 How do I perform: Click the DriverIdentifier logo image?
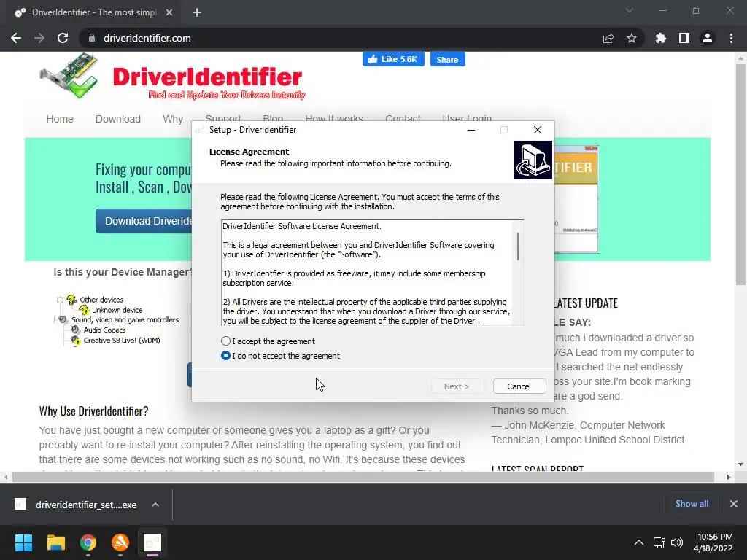[172, 77]
